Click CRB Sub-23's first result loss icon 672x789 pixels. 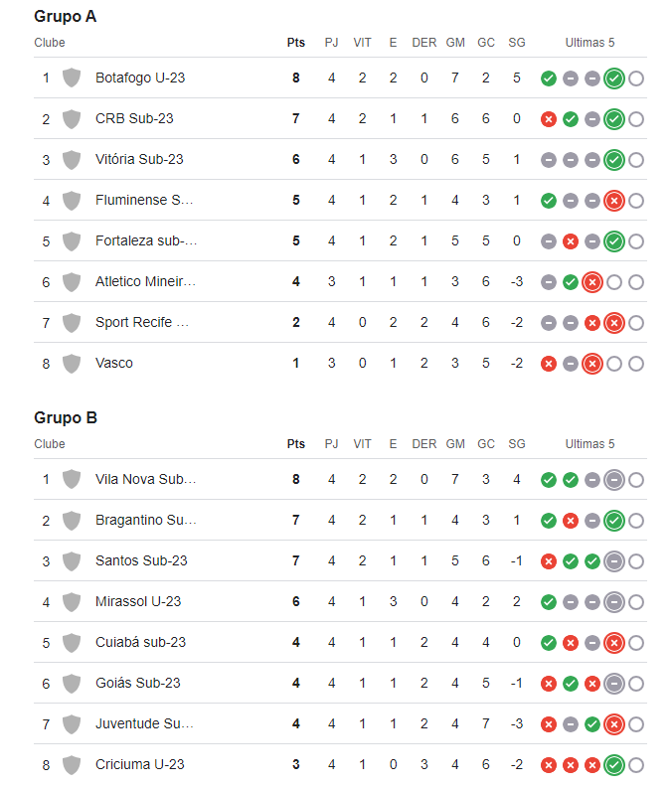tap(549, 119)
